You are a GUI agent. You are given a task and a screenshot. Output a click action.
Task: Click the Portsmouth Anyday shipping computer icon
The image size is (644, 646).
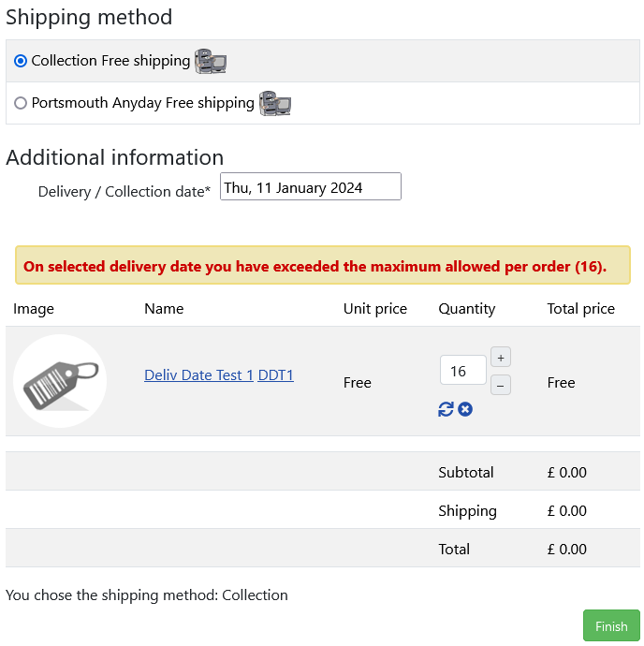tap(275, 103)
